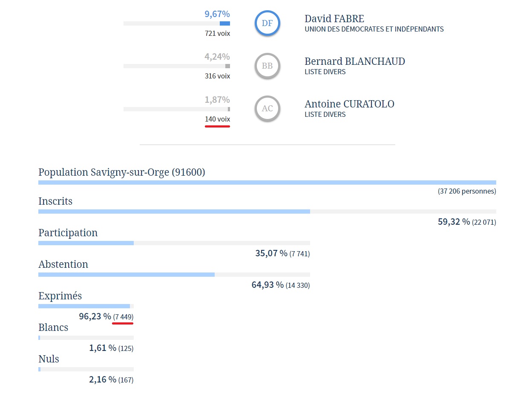Viewport: 532px width, 397px height.
Task: Click the Participation progress bar
Action: (x=174, y=243)
